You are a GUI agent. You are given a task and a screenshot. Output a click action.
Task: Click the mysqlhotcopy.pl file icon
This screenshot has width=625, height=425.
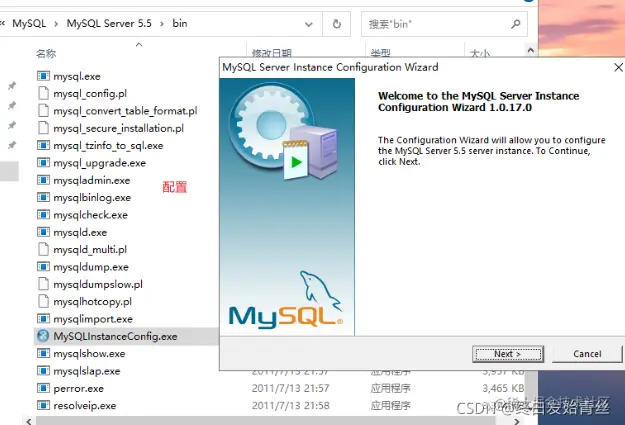(x=43, y=301)
